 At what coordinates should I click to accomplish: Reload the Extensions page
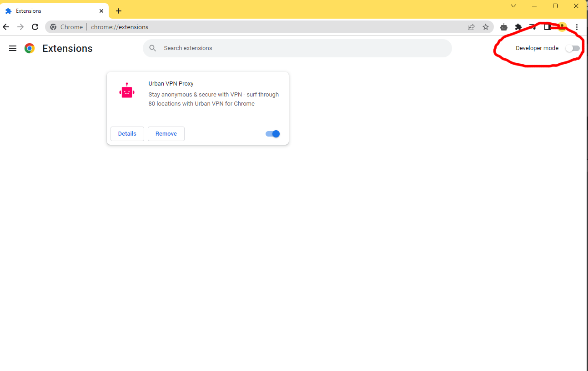(x=35, y=27)
